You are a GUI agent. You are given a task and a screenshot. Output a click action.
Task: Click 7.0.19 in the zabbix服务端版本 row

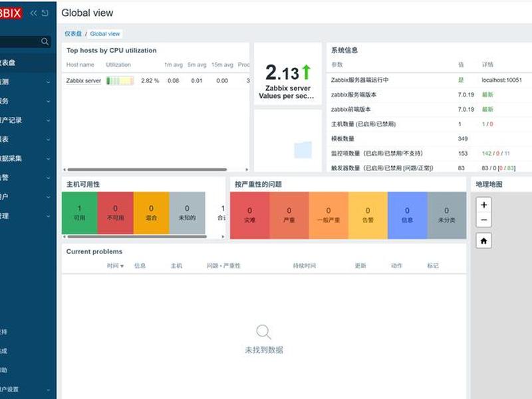(x=466, y=94)
